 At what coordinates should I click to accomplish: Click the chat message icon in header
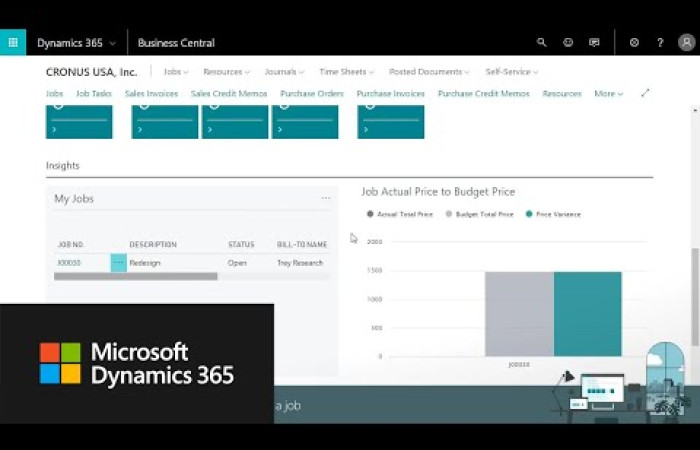(594, 43)
